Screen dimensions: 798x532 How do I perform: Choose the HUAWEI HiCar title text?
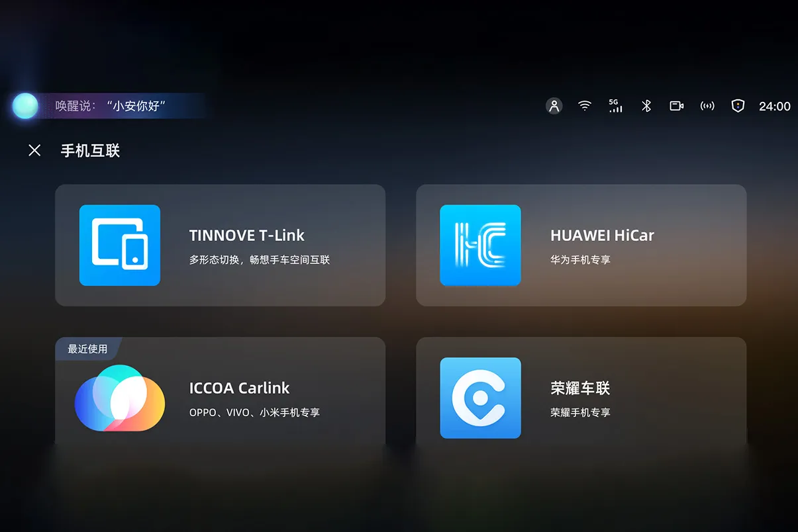(602, 236)
